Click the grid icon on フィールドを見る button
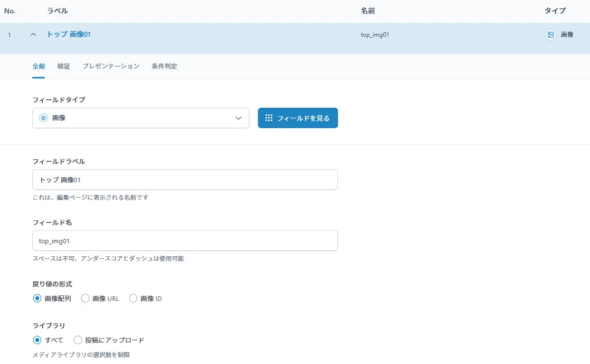This screenshot has height=364, width=590. tap(269, 118)
